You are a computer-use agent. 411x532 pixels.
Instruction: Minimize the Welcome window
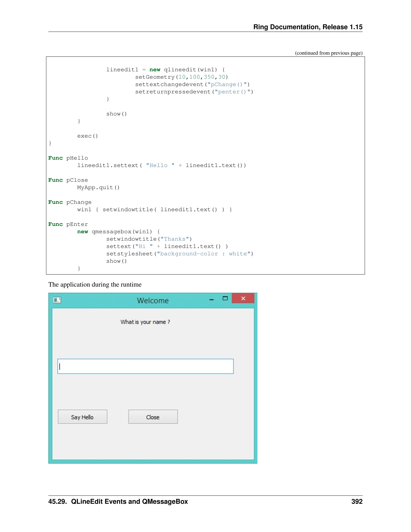pos(211,299)
